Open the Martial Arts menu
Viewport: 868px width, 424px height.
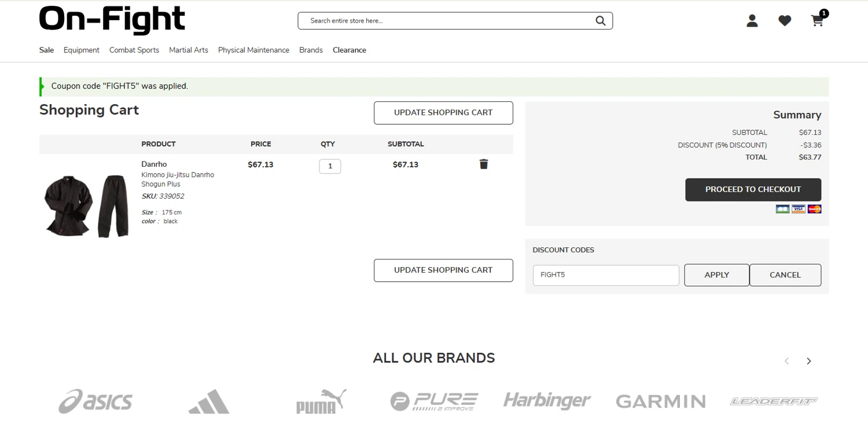click(189, 50)
